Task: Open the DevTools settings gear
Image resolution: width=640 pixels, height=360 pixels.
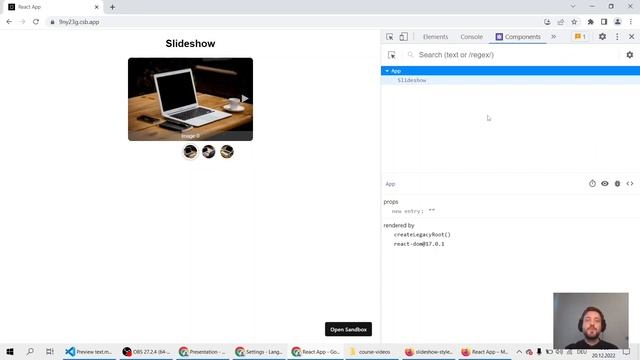Action: pyautogui.click(x=602, y=37)
